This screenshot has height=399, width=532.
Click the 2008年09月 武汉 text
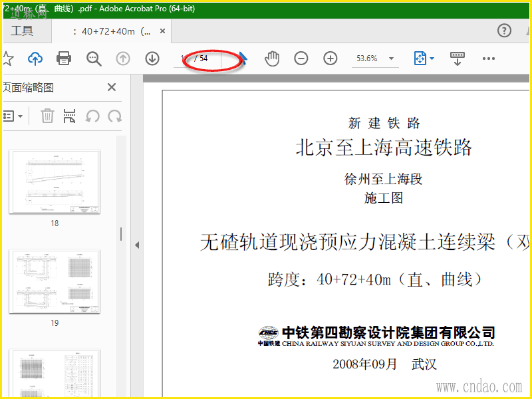pyautogui.click(x=384, y=364)
